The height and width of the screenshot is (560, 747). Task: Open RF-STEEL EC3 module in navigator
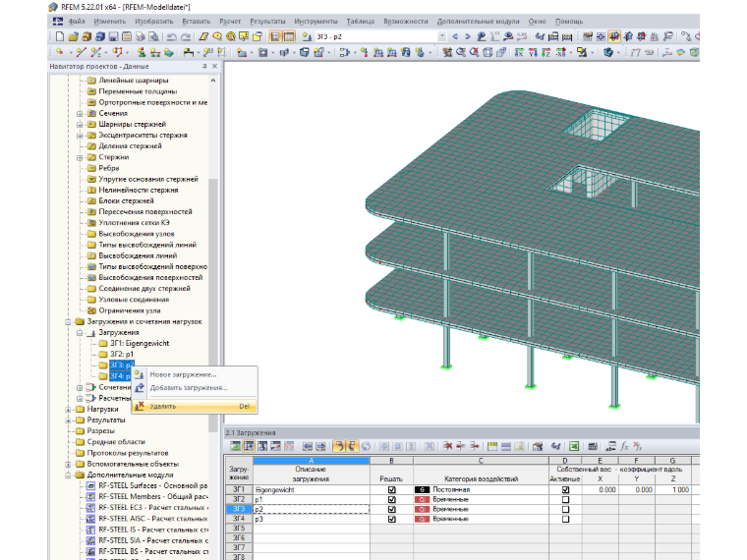[151, 508]
